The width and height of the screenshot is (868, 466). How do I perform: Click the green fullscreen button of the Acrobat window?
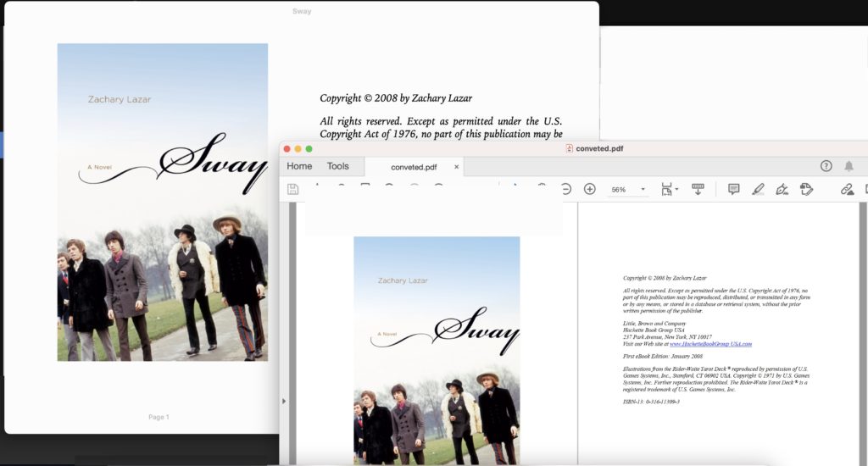click(x=309, y=149)
